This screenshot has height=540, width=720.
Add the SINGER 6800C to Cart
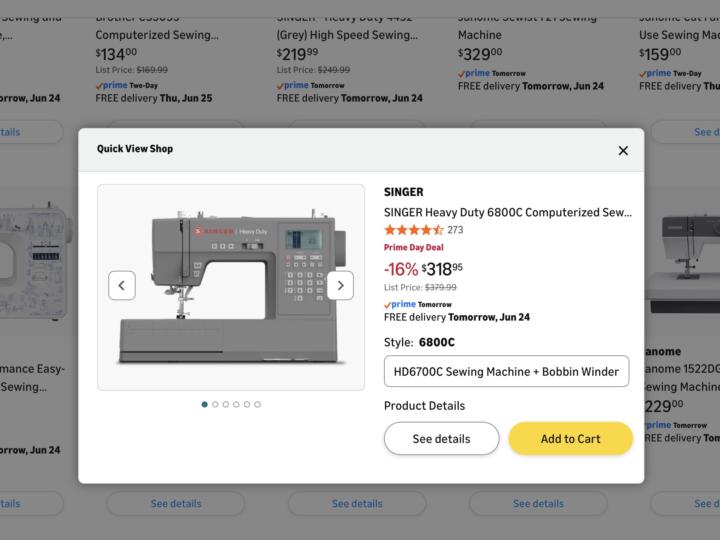[570, 439]
